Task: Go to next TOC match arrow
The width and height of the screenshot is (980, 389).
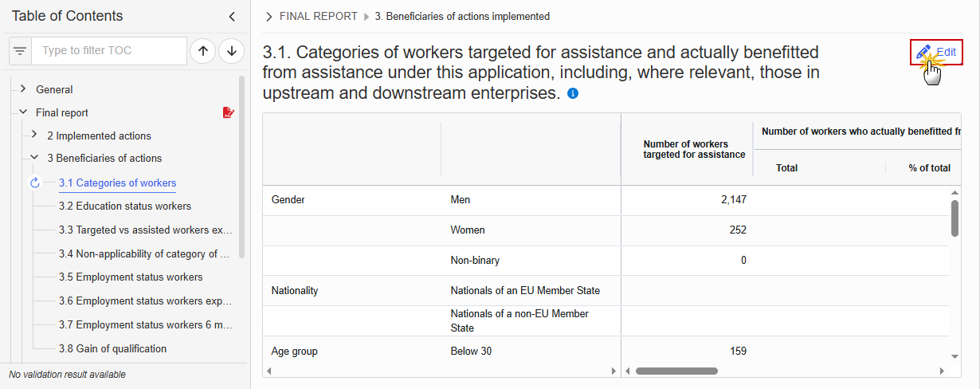Action: [231, 51]
